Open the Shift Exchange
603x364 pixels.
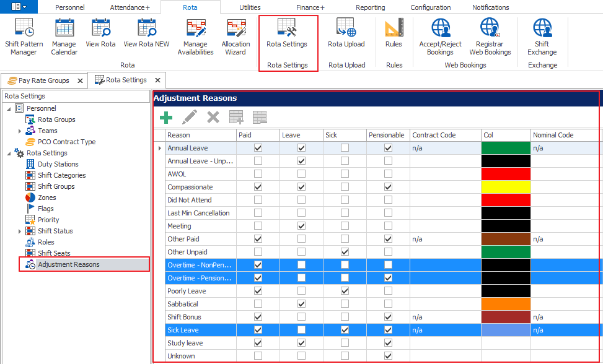542,37
